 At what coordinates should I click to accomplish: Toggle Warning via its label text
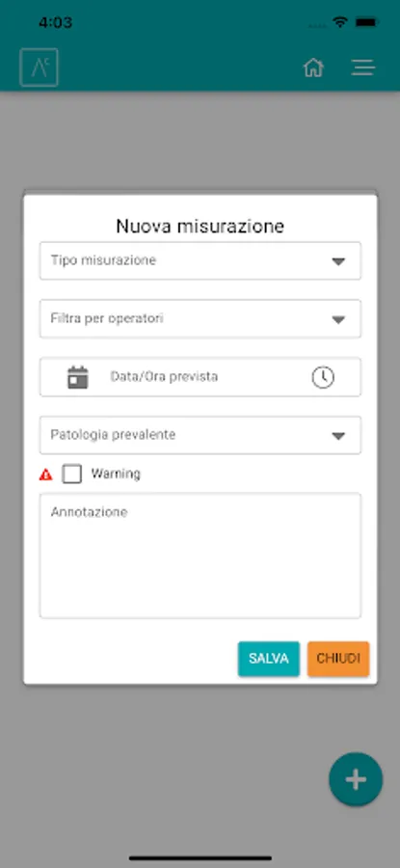pyautogui.click(x=116, y=474)
